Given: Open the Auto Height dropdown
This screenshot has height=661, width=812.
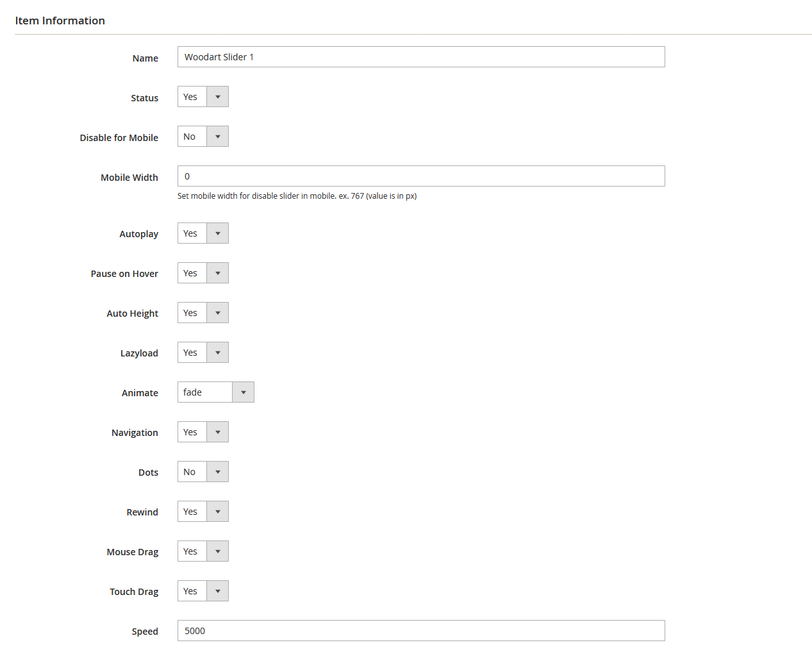Looking at the screenshot, I should pyautogui.click(x=203, y=313).
